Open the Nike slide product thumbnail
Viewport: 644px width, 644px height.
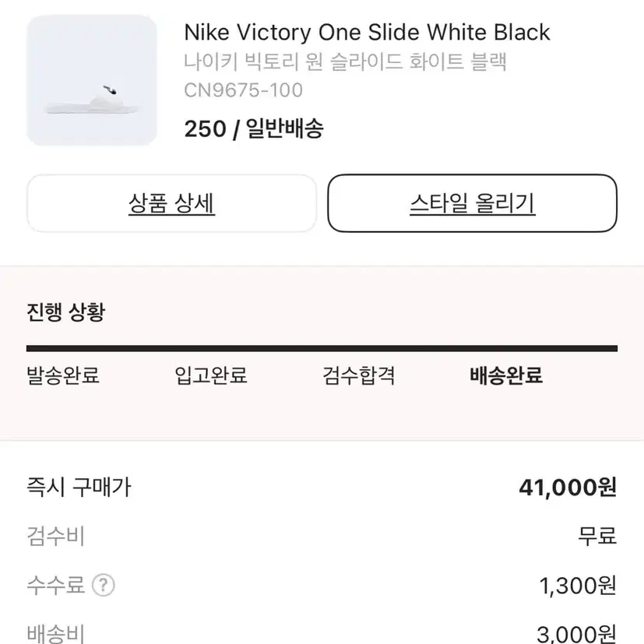92,80
